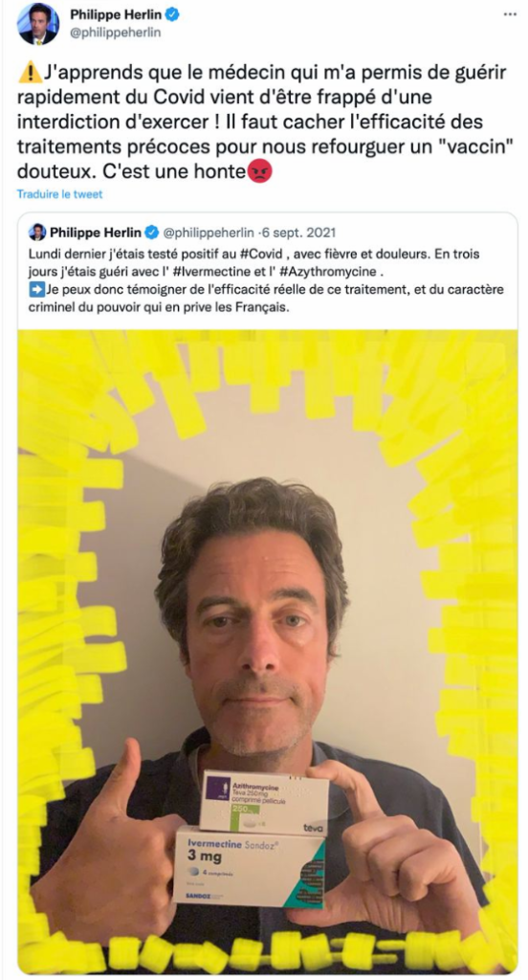Viewport: 528px width, 980px height.
Task: Click the Philippe Herlin name in quoted tweet
Action: tap(96, 234)
